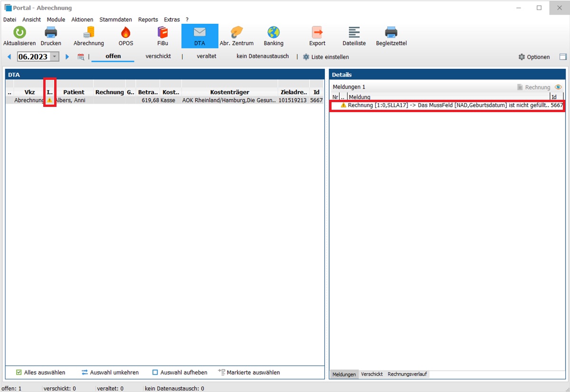
Task: Sort by Patient column header
Action: click(74, 92)
